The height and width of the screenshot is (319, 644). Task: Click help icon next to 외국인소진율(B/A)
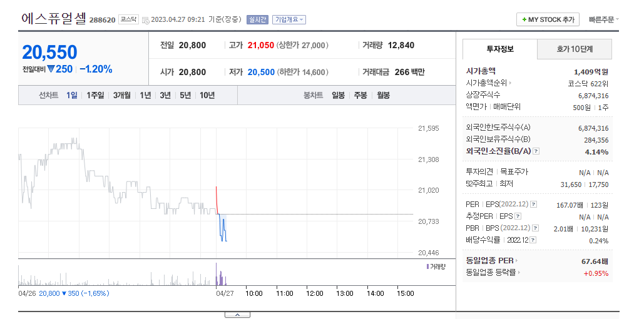(x=536, y=151)
